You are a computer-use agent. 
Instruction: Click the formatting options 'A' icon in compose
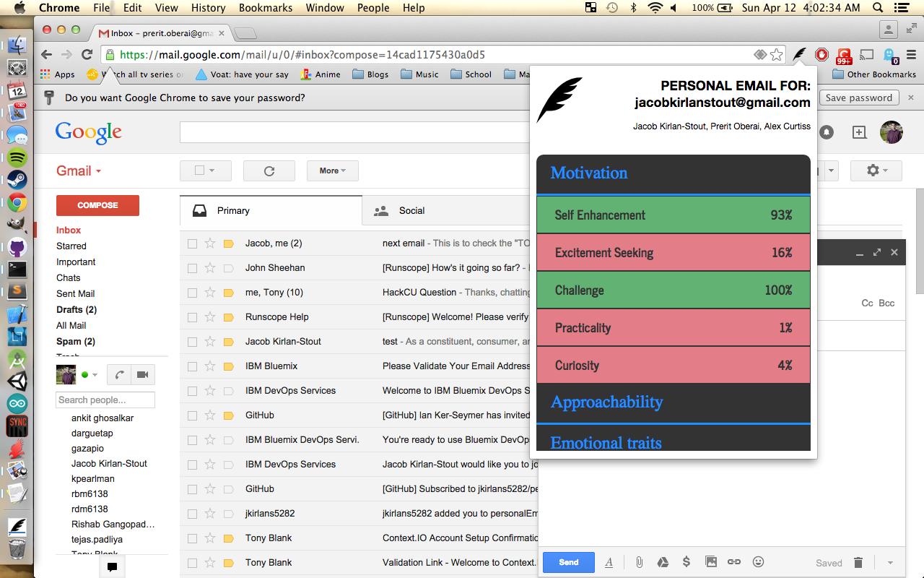[x=609, y=562]
